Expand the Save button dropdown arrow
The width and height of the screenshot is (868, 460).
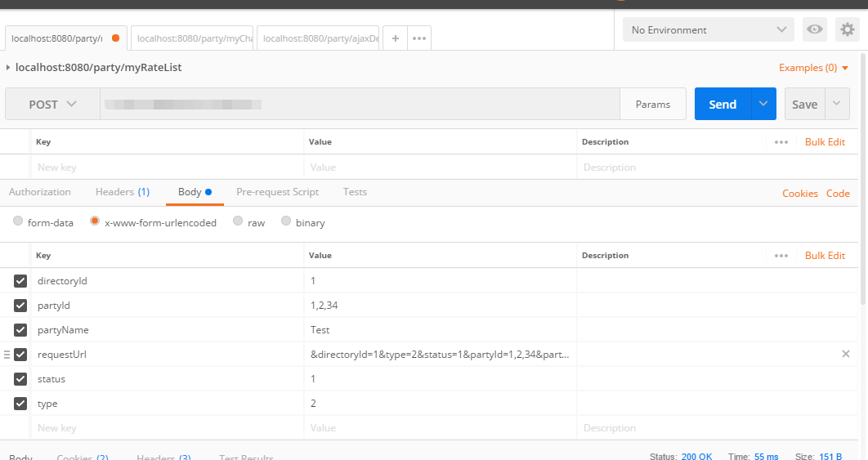click(x=837, y=104)
